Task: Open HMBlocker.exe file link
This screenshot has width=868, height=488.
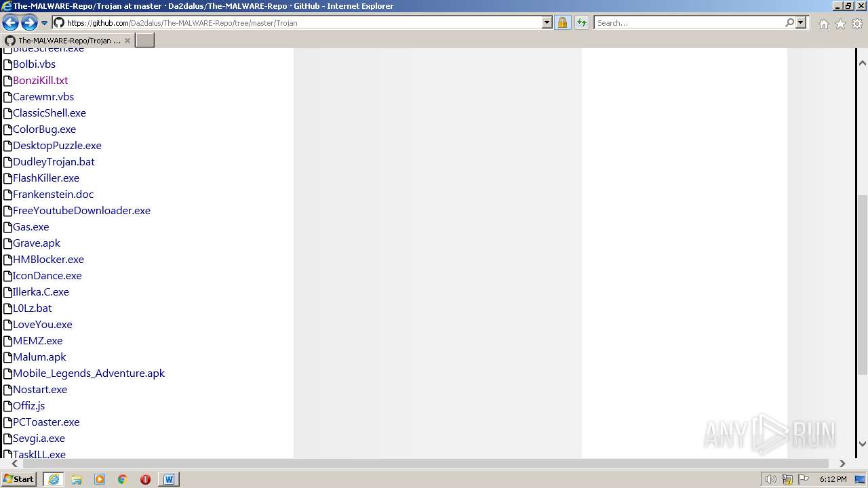Action: pyautogui.click(x=48, y=260)
